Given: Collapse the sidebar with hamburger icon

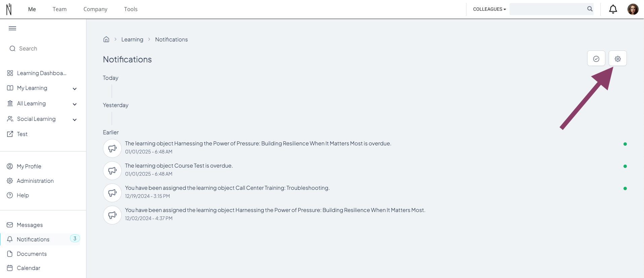Looking at the screenshot, I should (12, 28).
